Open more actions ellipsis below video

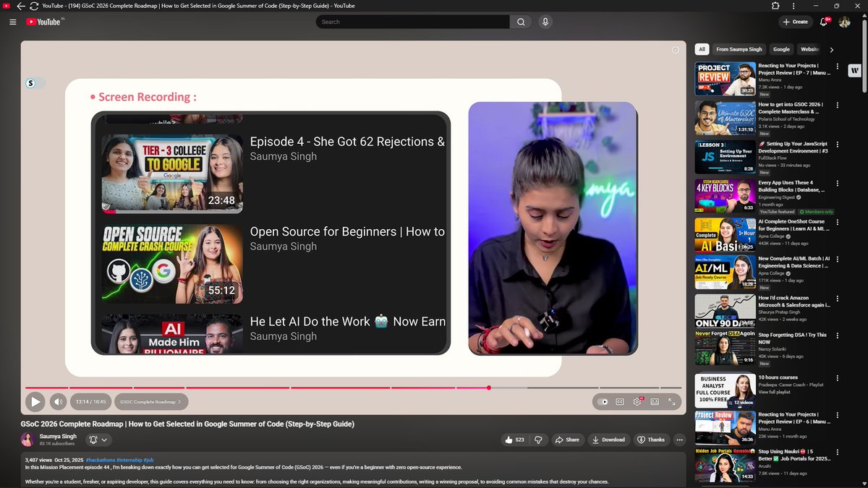click(679, 440)
